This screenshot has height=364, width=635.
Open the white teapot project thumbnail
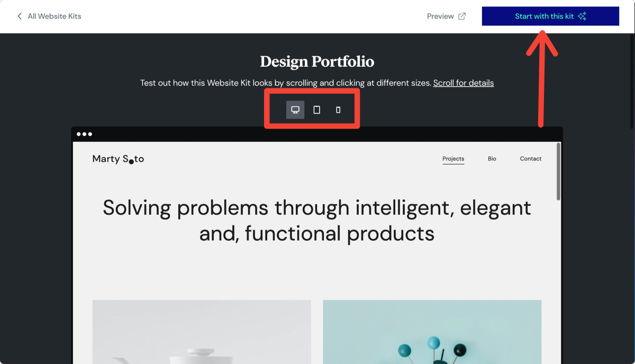pos(202,332)
